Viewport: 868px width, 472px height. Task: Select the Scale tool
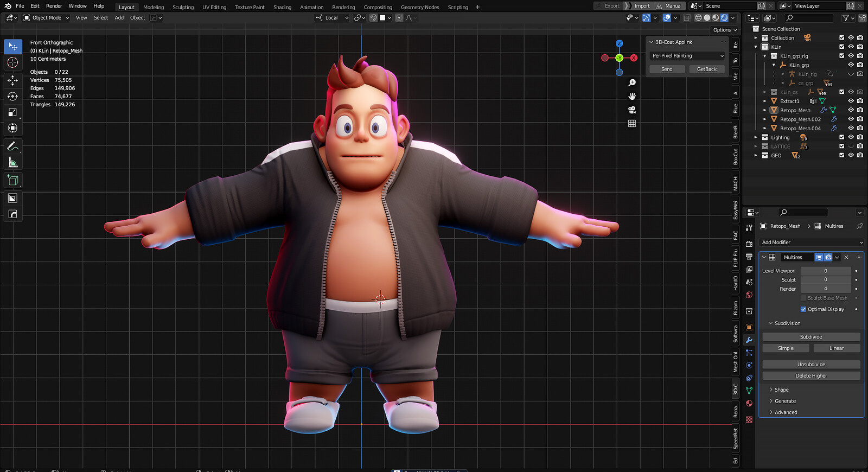point(13,113)
